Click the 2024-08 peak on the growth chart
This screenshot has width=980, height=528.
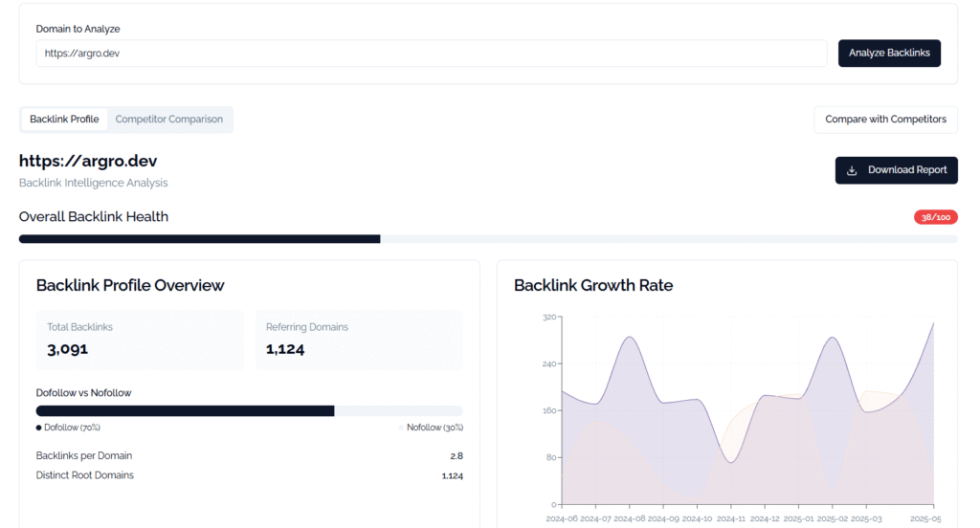point(630,338)
